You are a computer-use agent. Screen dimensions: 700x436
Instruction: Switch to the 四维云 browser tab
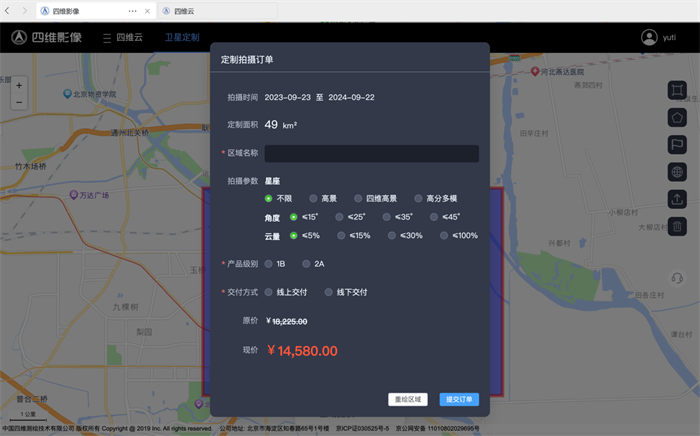click(217, 11)
